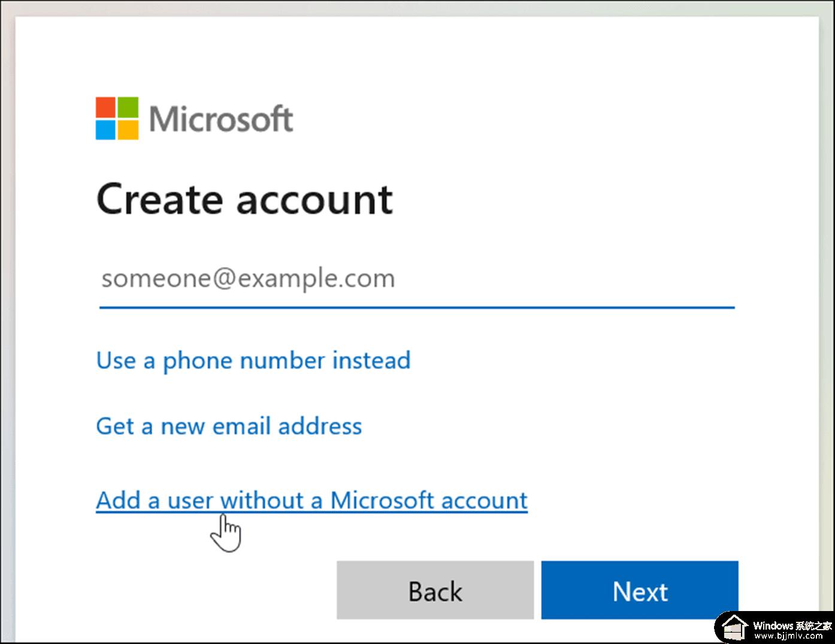Choose 'Add a user without a Microsoft account'
The height and width of the screenshot is (644, 835).
pos(312,500)
